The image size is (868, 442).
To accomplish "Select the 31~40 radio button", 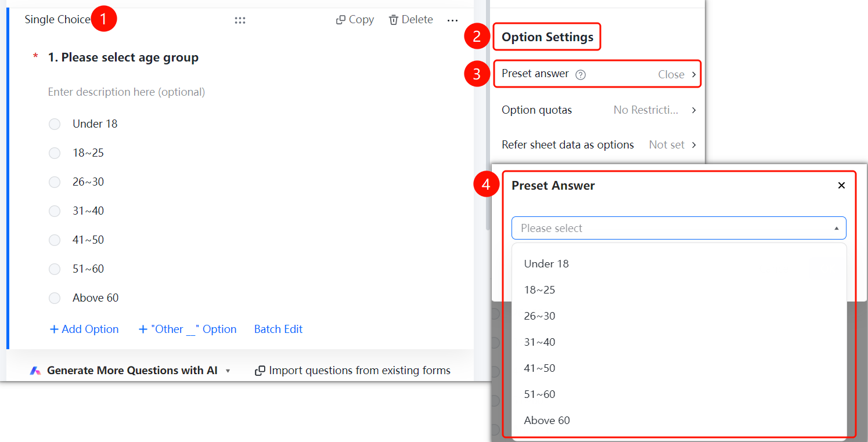I will click(55, 211).
